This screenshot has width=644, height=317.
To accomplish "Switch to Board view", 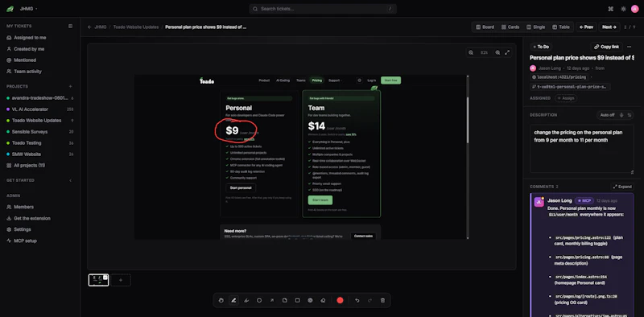I will tap(485, 27).
